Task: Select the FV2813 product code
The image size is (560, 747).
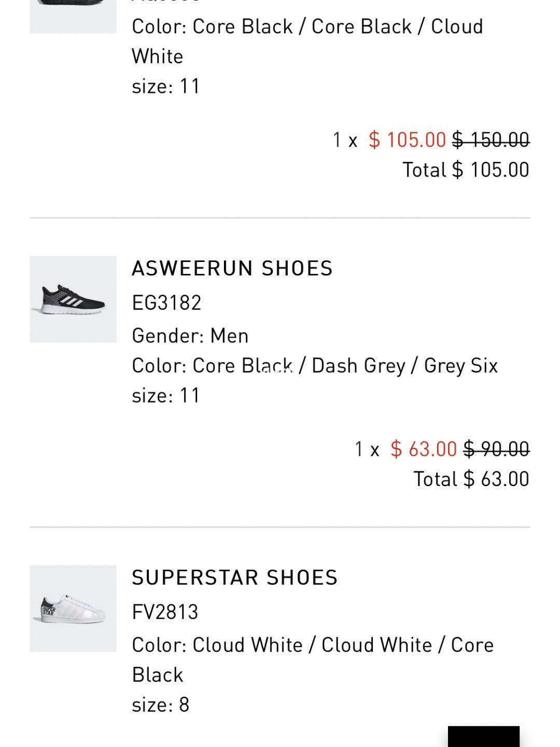Action: (165, 612)
